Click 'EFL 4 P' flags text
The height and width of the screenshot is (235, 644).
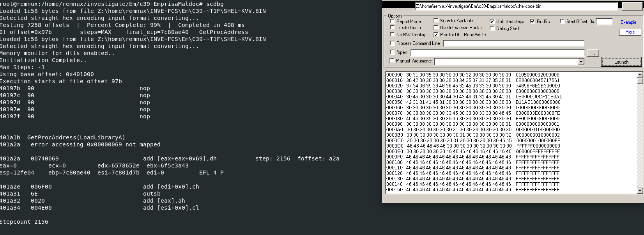211,173
